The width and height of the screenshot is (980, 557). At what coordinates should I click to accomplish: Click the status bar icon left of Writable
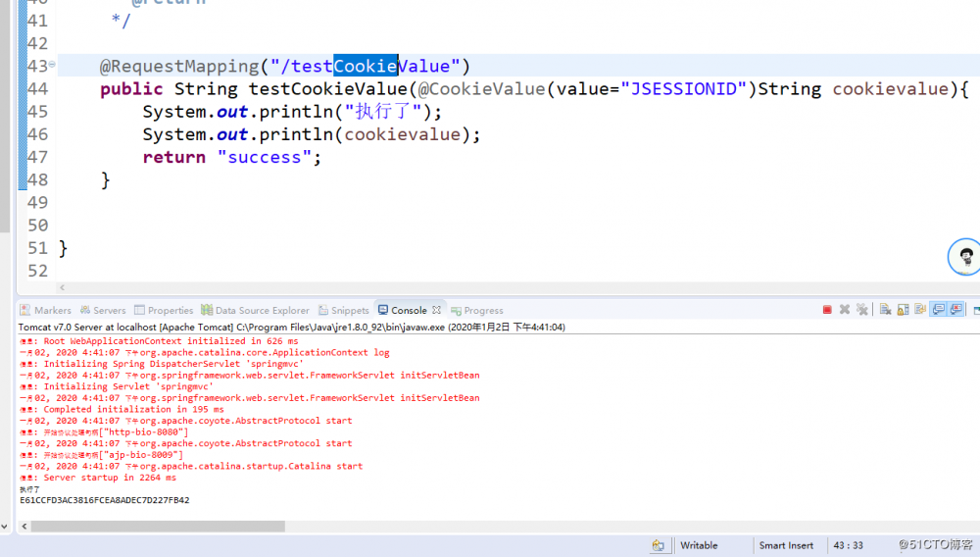pos(658,545)
